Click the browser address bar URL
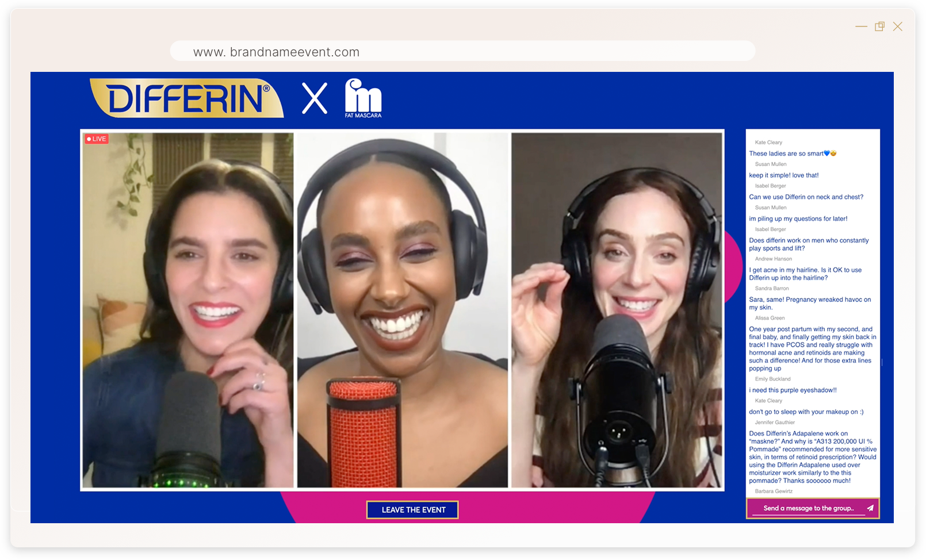926x560 pixels. click(276, 52)
